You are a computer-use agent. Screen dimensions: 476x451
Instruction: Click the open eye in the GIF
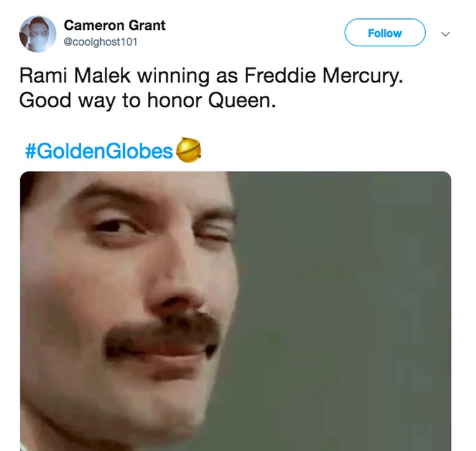tap(115, 227)
